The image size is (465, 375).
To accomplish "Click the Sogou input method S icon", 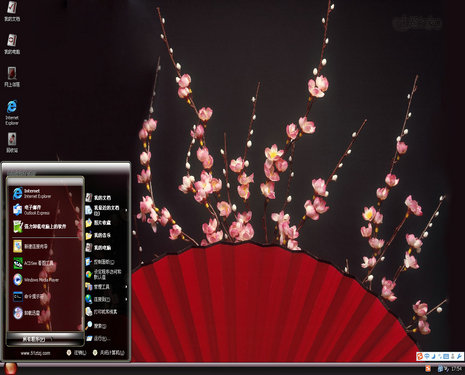I will pos(420,356).
